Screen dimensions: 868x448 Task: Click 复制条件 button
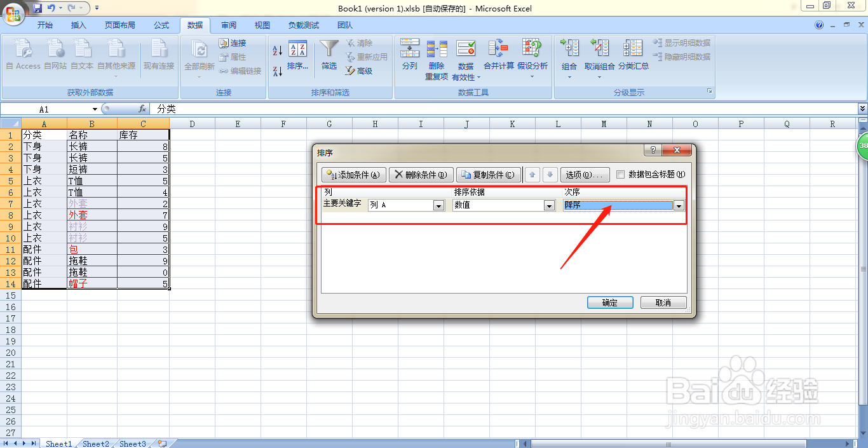coord(488,175)
